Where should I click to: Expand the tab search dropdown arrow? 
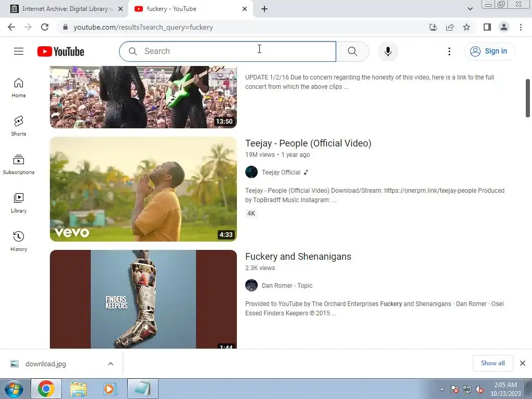pyautogui.click(x=470, y=9)
